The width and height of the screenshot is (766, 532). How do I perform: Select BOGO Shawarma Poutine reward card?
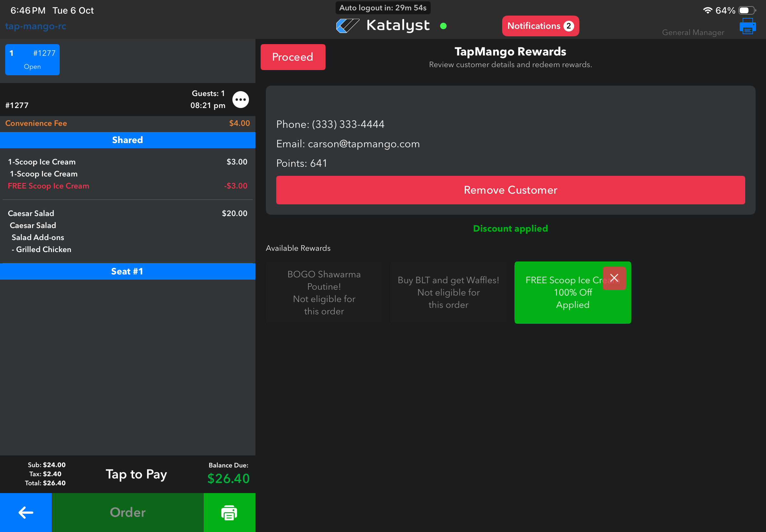click(x=324, y=292)
